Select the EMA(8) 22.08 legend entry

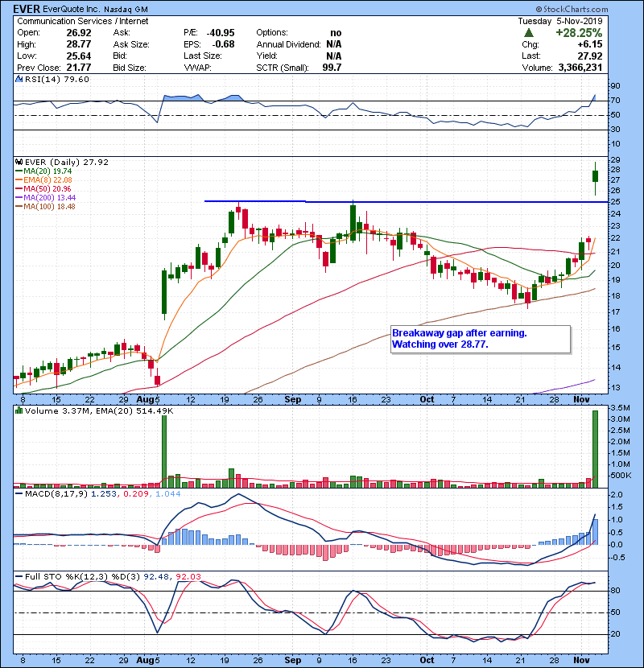coord(44,179)
